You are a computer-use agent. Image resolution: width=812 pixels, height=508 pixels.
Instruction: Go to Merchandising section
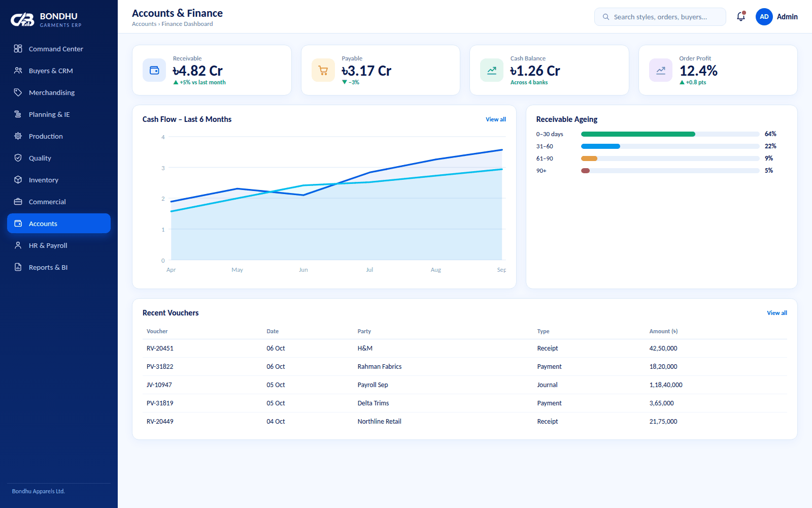pos(59,92)
